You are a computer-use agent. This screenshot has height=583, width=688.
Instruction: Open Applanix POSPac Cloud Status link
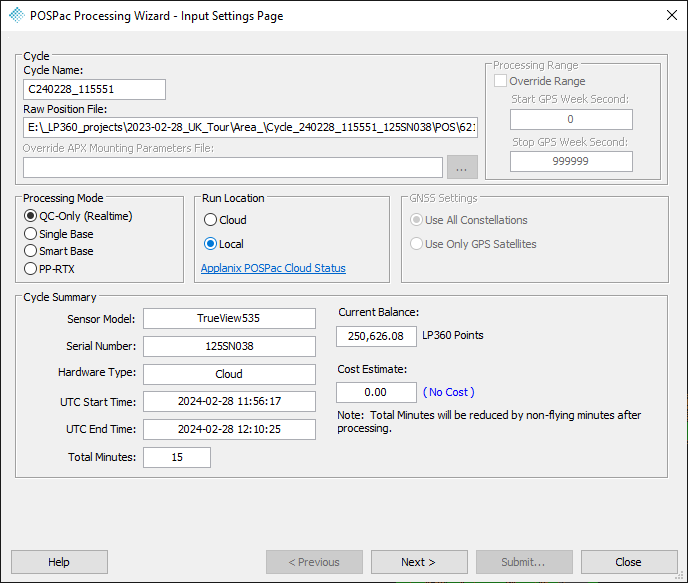pyautogui.click(x=273, y=268)
